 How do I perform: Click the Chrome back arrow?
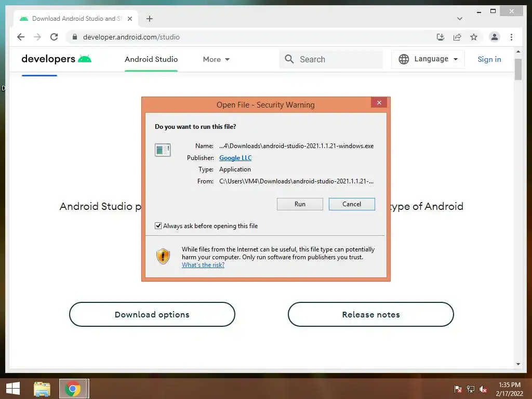click(x=21, y=37)
